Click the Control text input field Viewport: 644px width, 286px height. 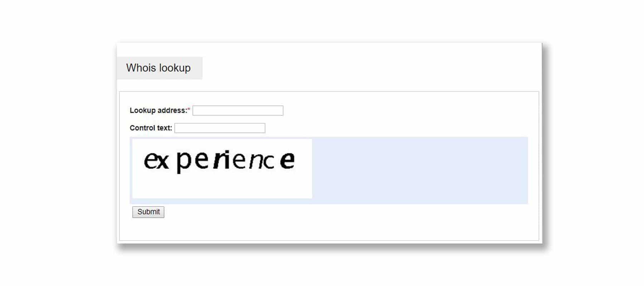click(x=219, y=128)
